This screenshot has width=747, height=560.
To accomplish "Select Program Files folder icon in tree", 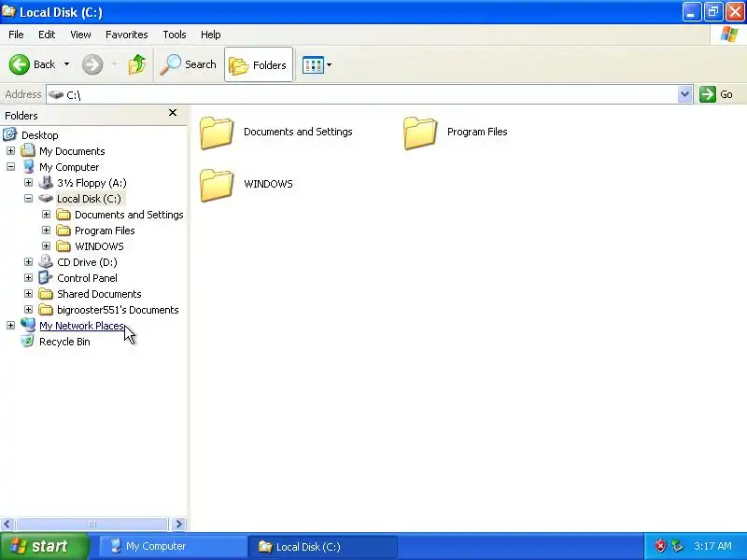I will [63, 231].
